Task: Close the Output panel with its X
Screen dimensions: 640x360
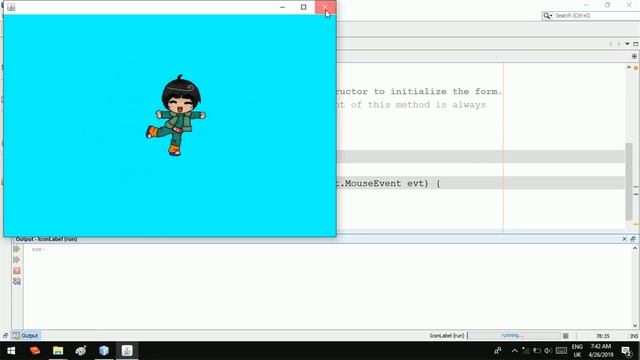Action: (624, 239)
